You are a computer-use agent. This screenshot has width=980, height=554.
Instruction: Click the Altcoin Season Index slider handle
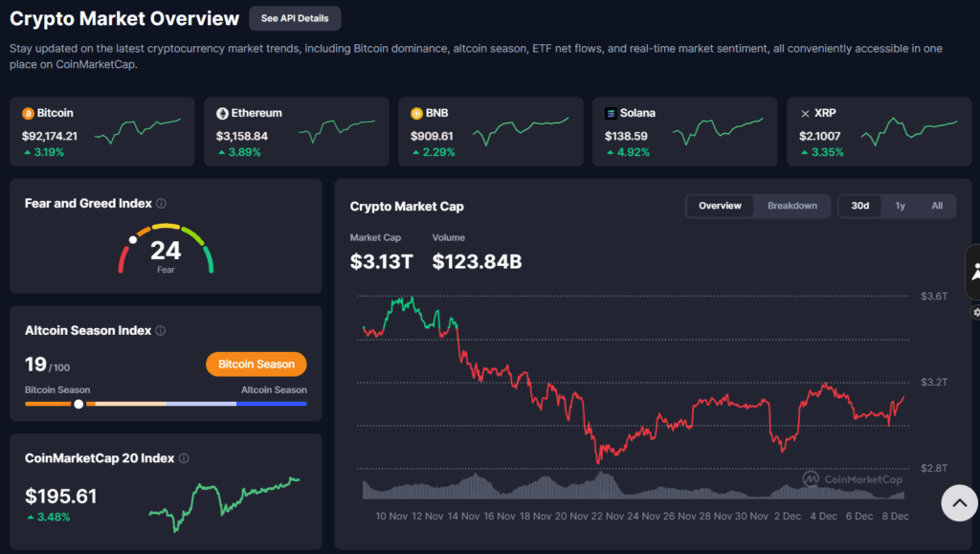pos(78,404)
